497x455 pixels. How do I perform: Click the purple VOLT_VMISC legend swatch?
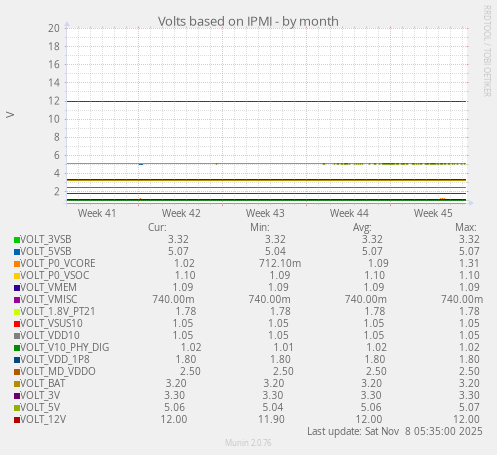coord(17,300)
